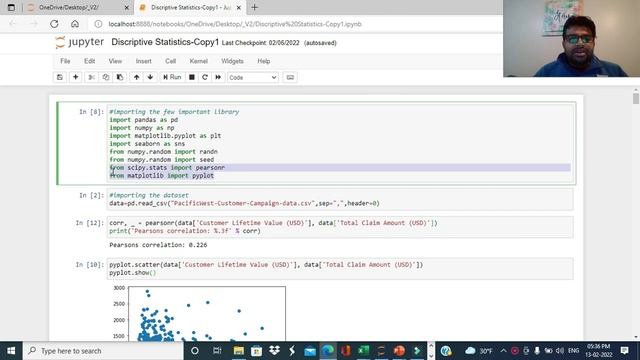
Task: Open the Help menu
Action: [264, 61]
